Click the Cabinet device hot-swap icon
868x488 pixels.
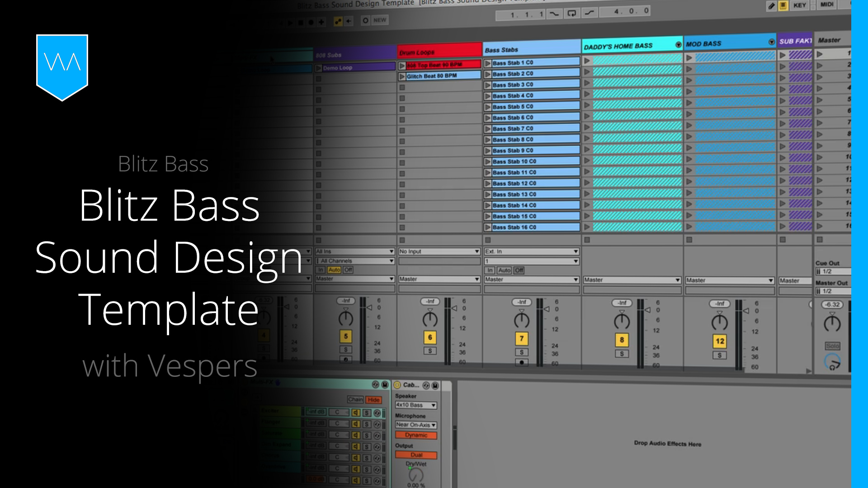(x=426, y=385)
